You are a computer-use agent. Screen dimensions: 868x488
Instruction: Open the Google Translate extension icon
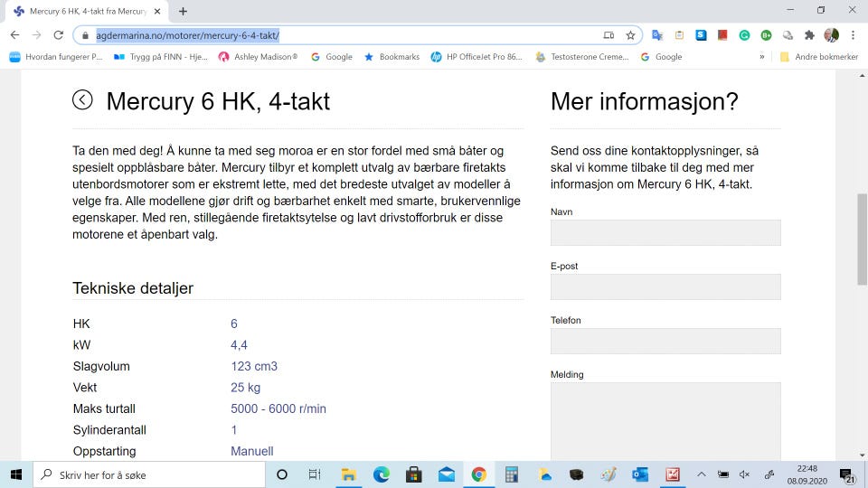click(x=657, y=35)
